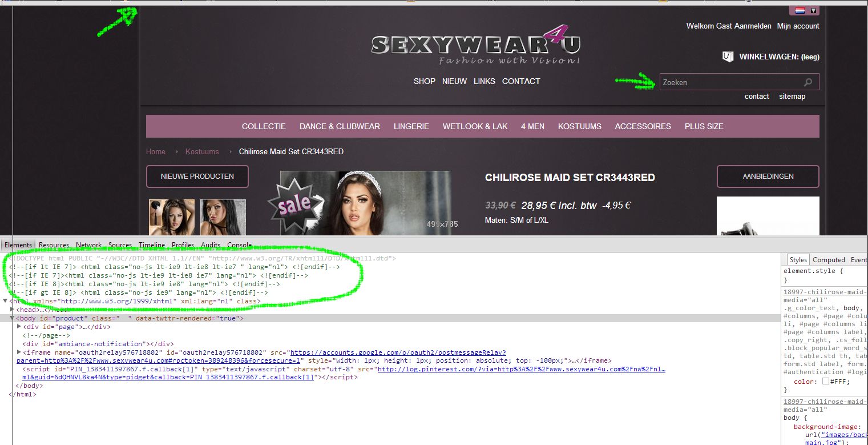The image size is (868, 445).
Task: Select the "if gt IE 8" comment line
Action: point(139,292)
